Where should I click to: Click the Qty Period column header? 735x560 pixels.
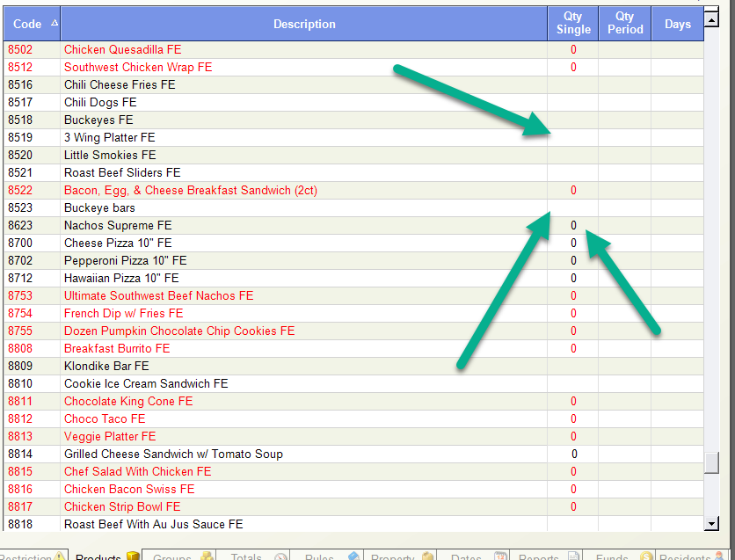pyautogui.click(x=624, y=24)
